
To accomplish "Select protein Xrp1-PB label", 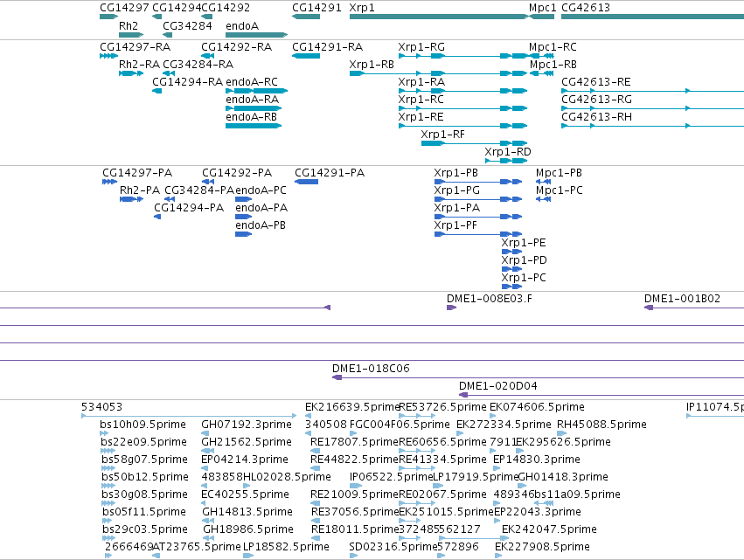I will (456, 173).
